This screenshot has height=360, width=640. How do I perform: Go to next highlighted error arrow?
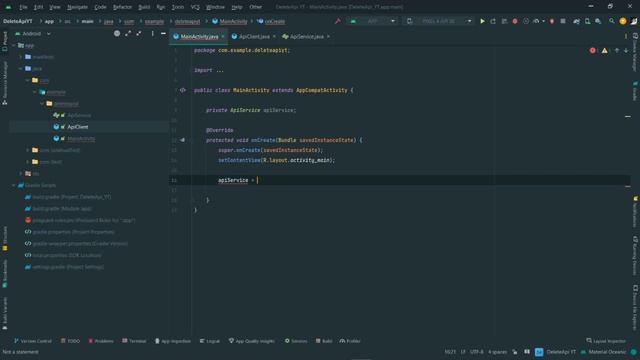click(626, 51)
